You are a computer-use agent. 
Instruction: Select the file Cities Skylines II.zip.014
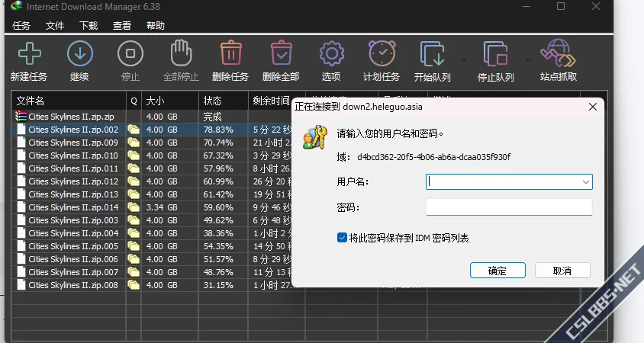(73, 207)
